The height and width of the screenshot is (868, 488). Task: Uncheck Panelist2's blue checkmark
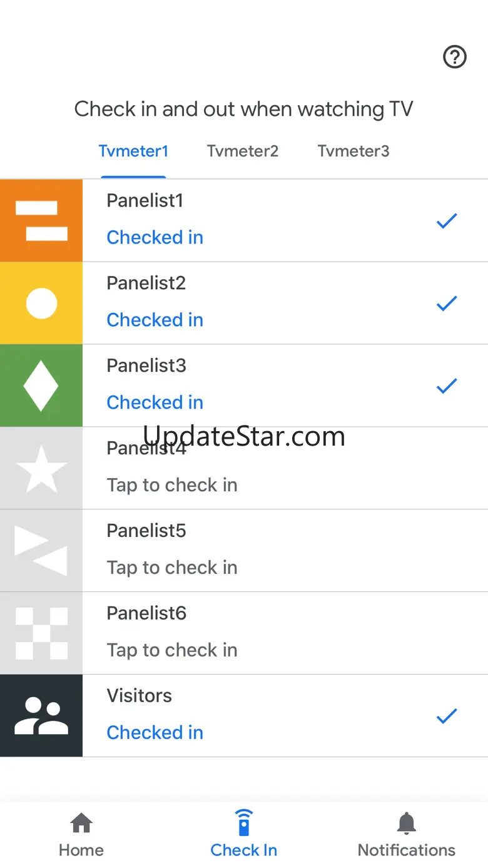tap(447, 304)
